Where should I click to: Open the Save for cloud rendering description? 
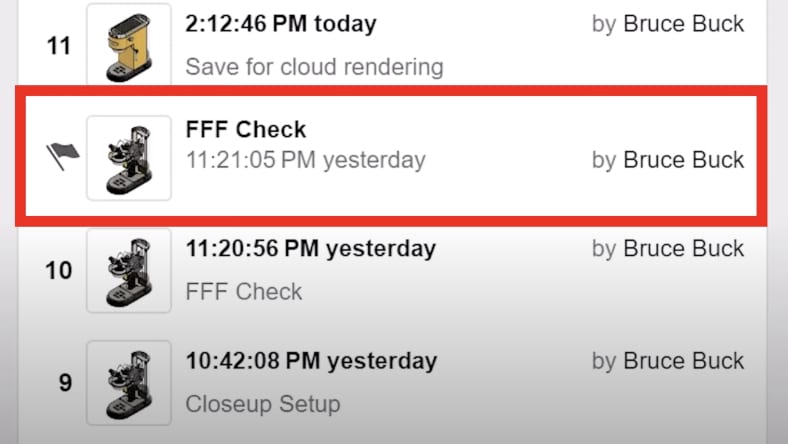tap(314, 68)
